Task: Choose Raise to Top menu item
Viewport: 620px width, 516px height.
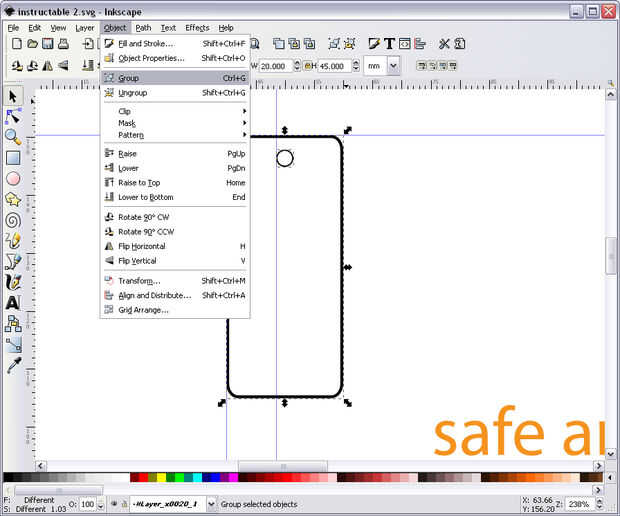Action: click(x=175, y=183)
